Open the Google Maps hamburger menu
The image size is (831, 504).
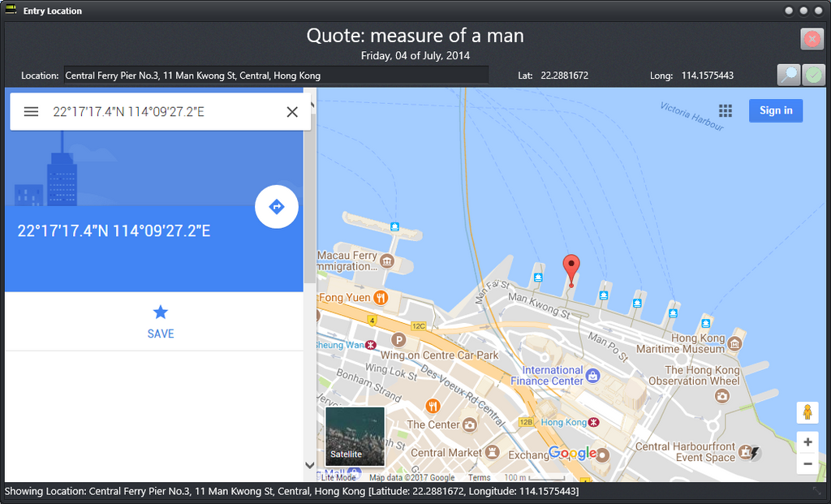click(31, 111)
